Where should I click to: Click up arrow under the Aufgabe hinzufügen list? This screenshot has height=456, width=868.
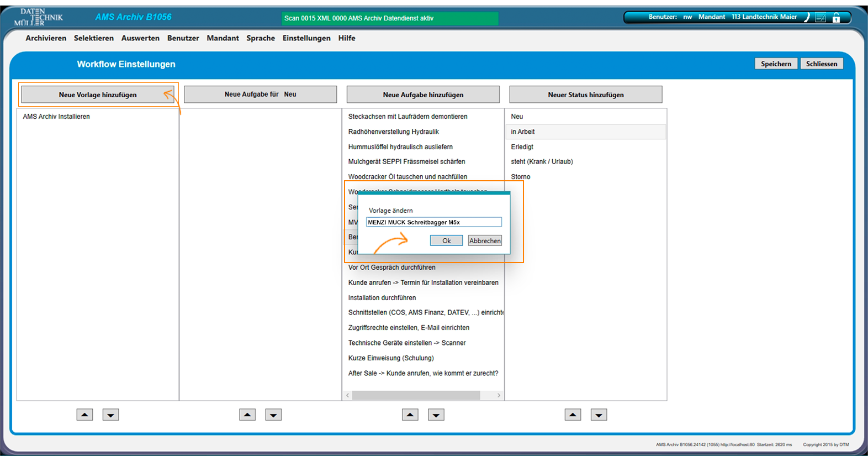pos(410,415)
